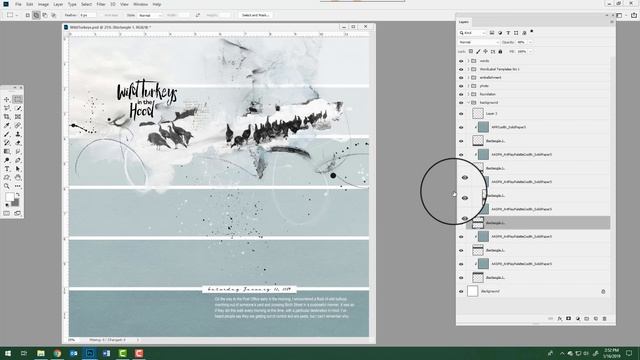Filter layers by adjustment icon

[500, 33]
